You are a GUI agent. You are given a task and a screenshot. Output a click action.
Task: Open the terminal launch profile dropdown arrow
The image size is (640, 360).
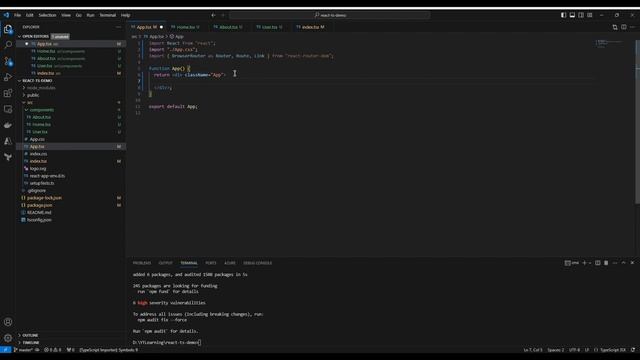[x=590, y=263]
